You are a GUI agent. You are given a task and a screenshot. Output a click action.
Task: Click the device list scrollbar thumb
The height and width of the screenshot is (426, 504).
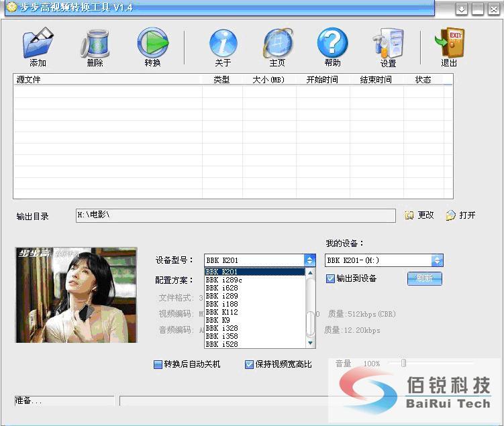[310, 324]
